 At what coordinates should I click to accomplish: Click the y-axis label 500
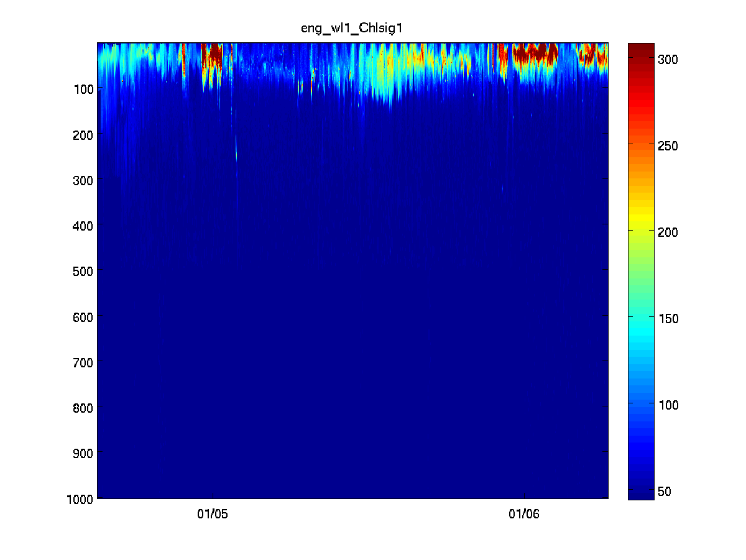[x=85, y=271]
